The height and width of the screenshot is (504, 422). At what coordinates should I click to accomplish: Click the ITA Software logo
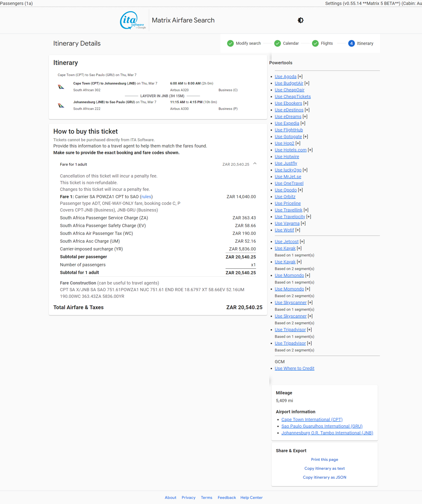coord(133,20)
